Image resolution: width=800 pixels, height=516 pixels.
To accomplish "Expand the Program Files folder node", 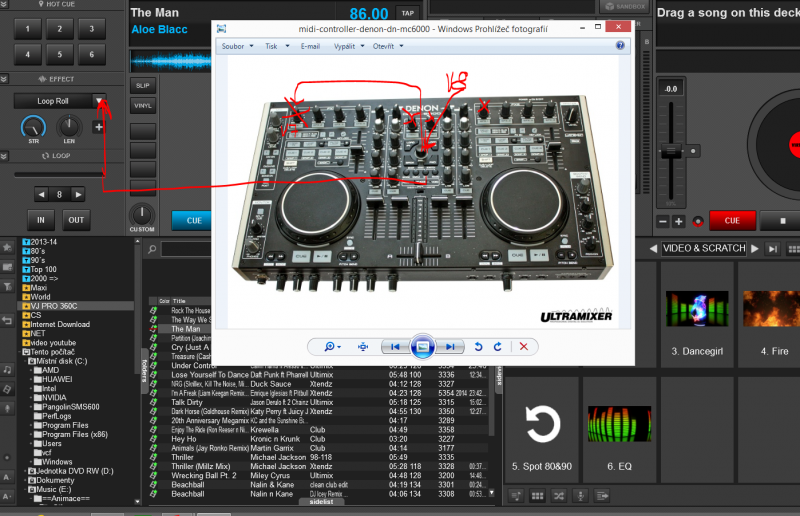I will (x=31, y=426).
